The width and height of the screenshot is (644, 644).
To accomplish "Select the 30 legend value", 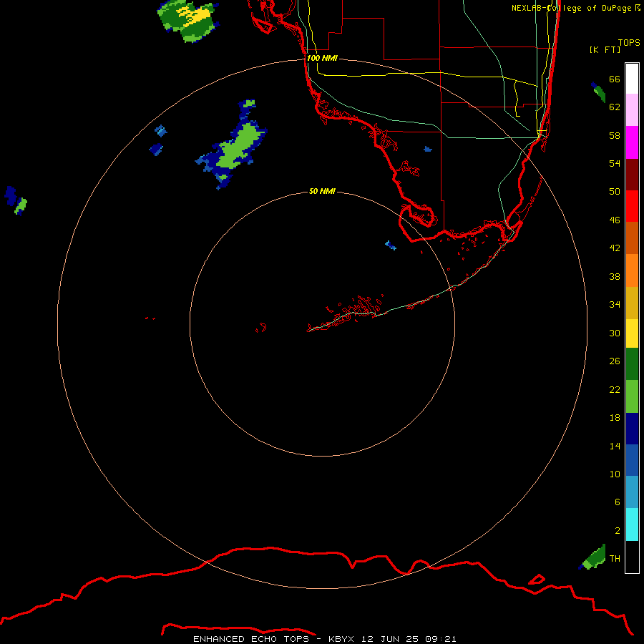I will [x=615, y=333].
